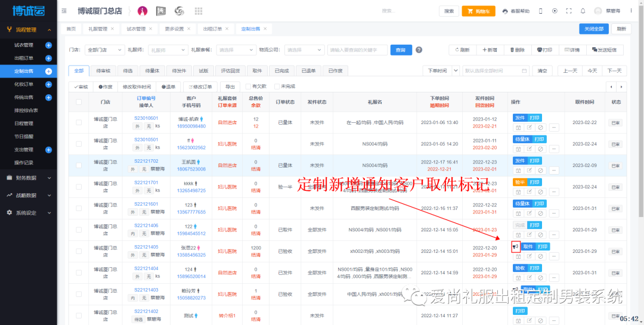Viewport: 644px width, 325px height.
Task: Expand the 系统设定 sidebar section
Action: pos(29,213)
